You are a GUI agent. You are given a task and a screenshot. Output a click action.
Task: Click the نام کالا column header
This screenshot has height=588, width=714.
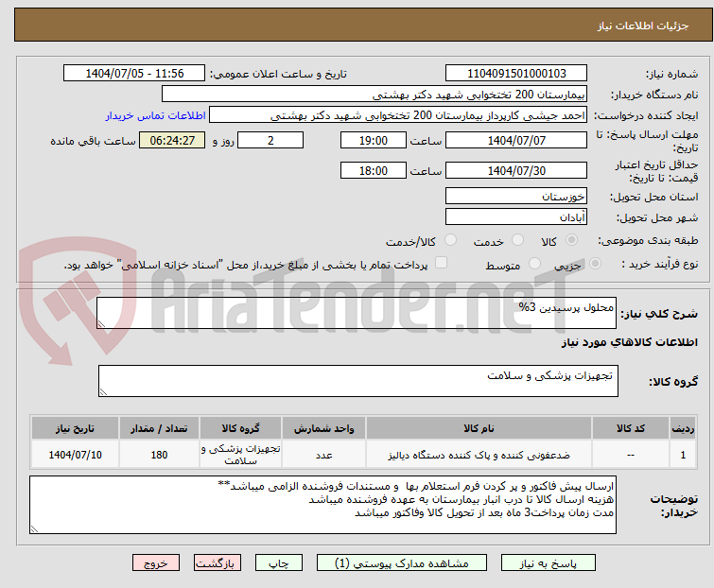pos(479,428)
